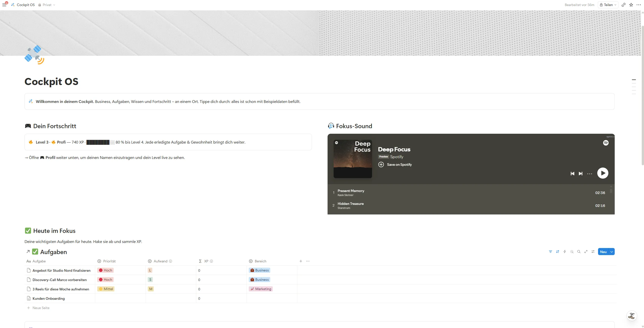Add a new row via Neue Seite
The width and height of the screenshot is (644, 328).
click(x=38, y=308)
